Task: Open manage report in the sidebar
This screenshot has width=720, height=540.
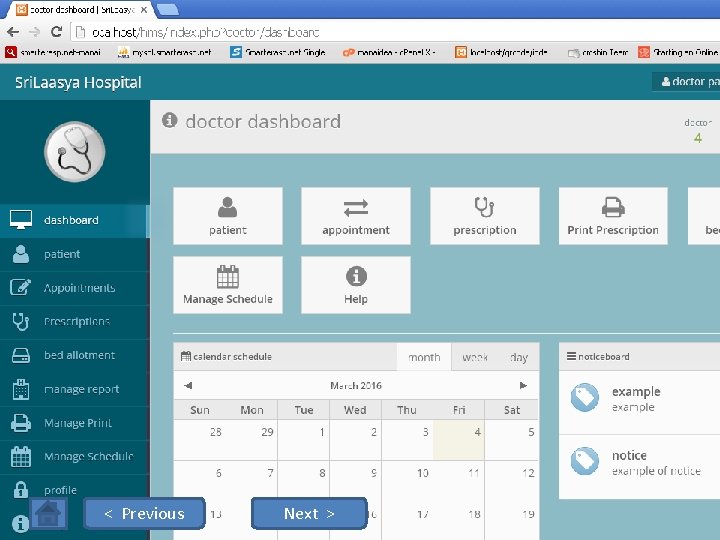Action: pyautogui.click(x=74, y=389)
